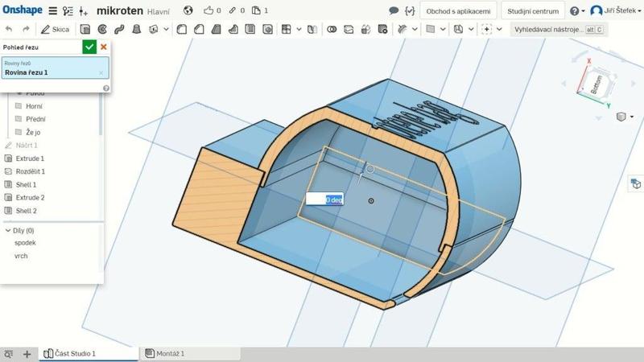Open the comments speech bubble icon
The width and height of the screenshot is (644, 362).
tap(393, 11)
